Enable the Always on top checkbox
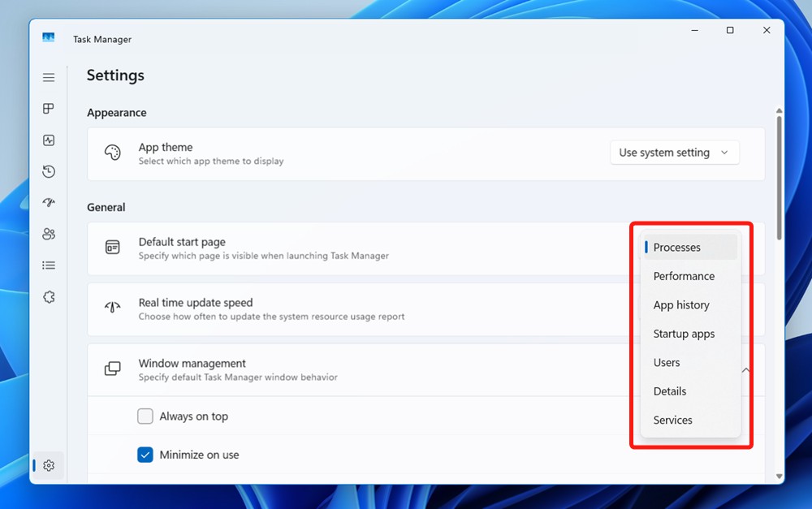 coord(145,416)
